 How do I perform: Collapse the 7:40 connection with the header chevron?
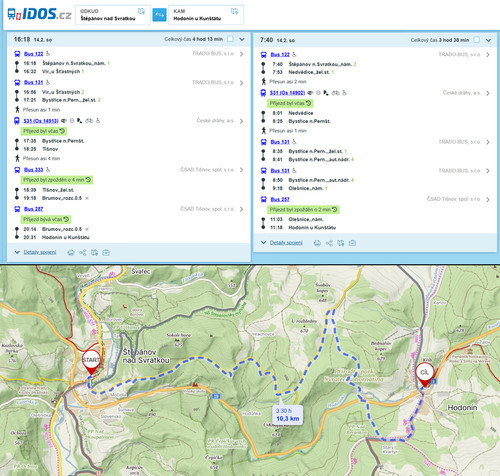(x=488, y=40)
